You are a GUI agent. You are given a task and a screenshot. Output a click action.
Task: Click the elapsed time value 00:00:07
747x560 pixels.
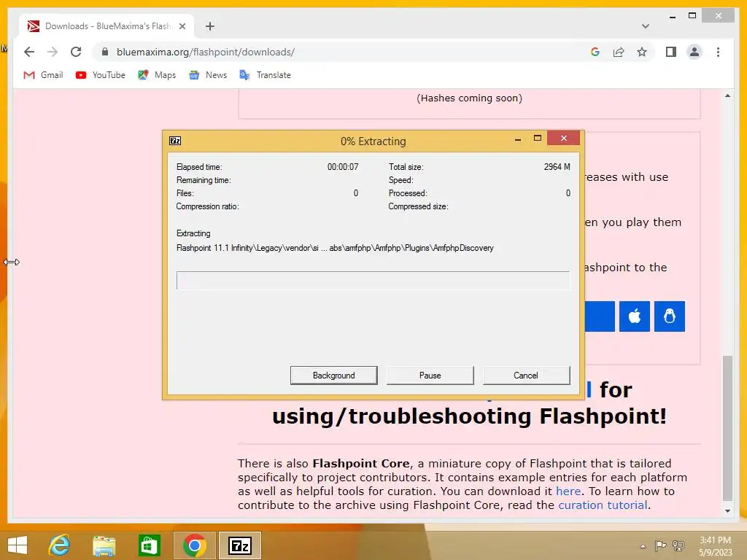(x=343, y=167)
